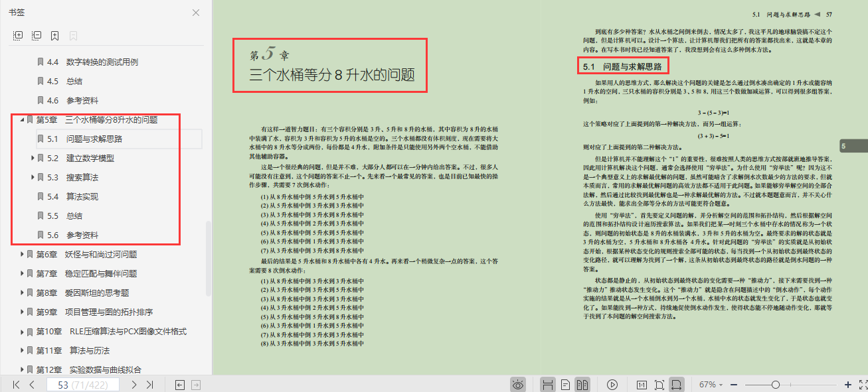Add a new bookmark
This screenshot has height=392, width=868.
(x=55, y=35)
